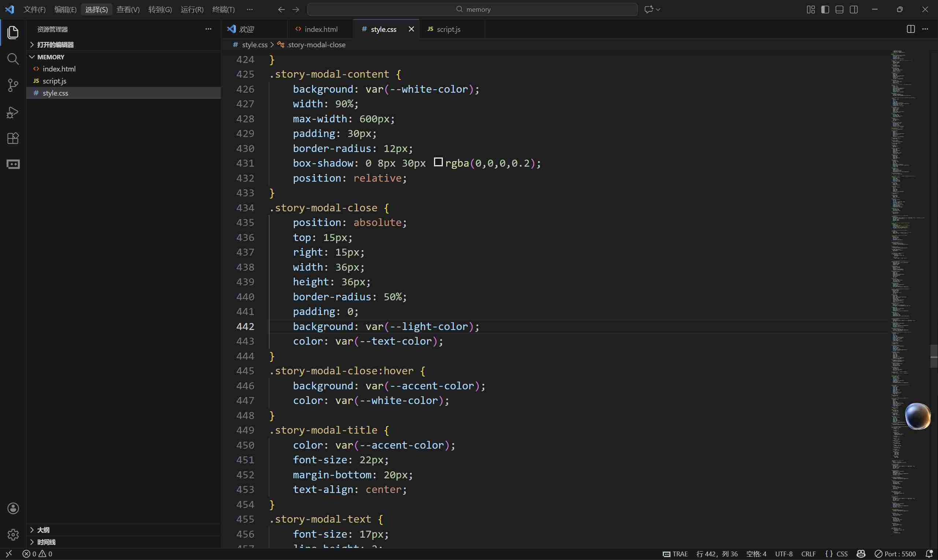Split the editor to the right
The image size is (938, 560).
click(911, 29)
